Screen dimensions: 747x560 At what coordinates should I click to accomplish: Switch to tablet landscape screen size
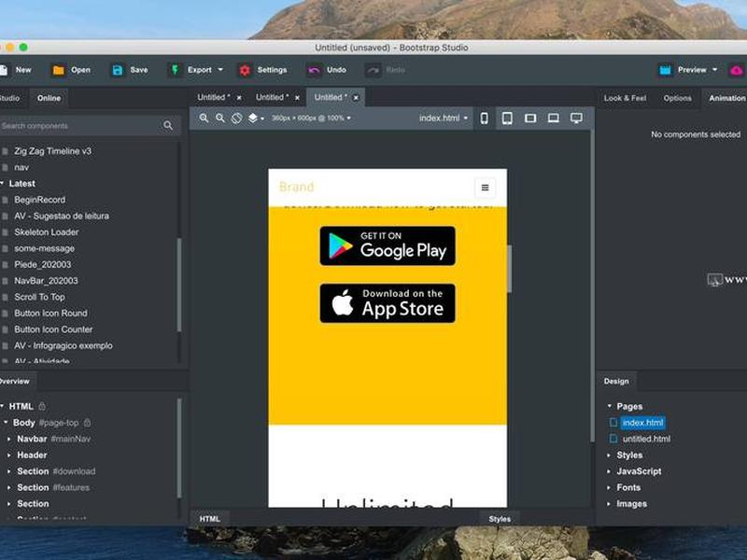530,119
